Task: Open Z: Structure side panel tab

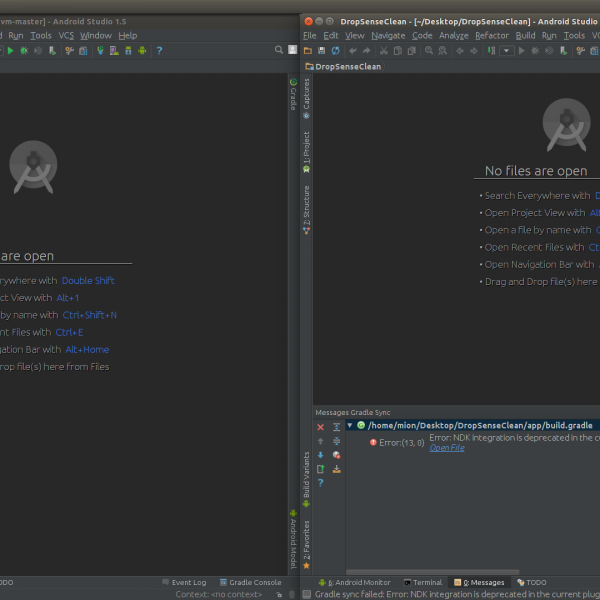Action: pyautogui.click(x=307, y=210)
